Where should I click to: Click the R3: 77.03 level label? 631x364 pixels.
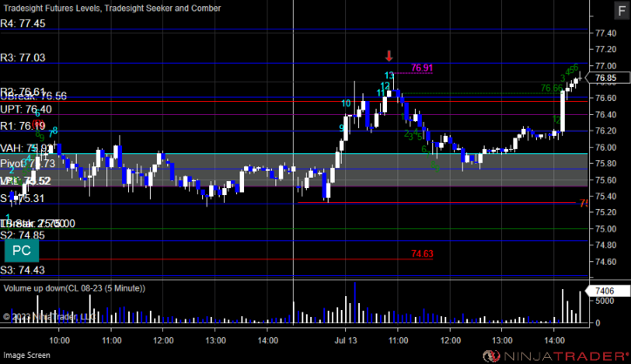click(x=23, y=58)
